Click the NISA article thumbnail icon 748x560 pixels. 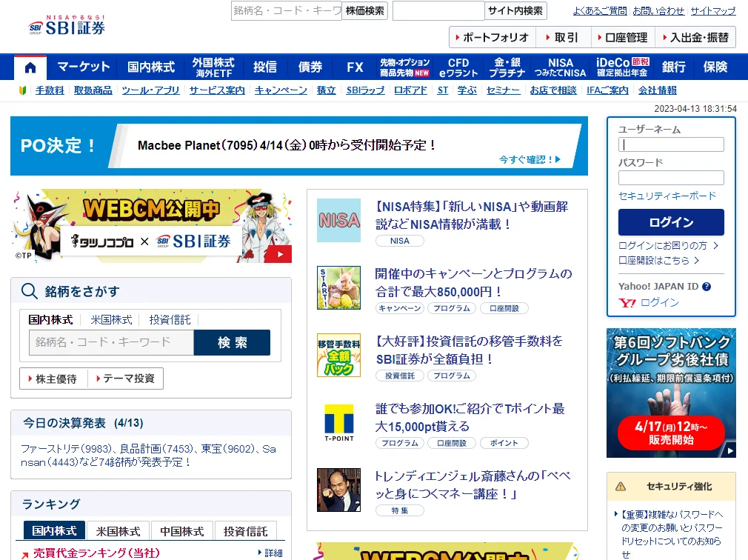338,220
